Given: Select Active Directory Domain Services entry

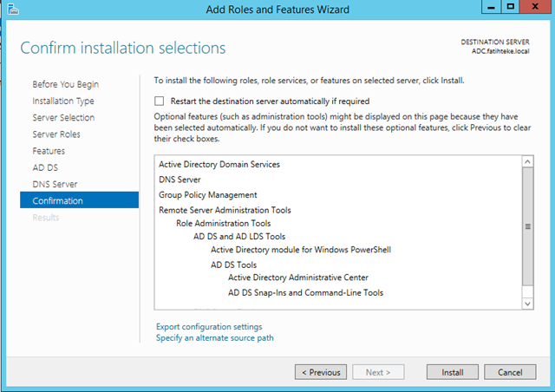Looking at the screenshot, I should click(219, 164).
